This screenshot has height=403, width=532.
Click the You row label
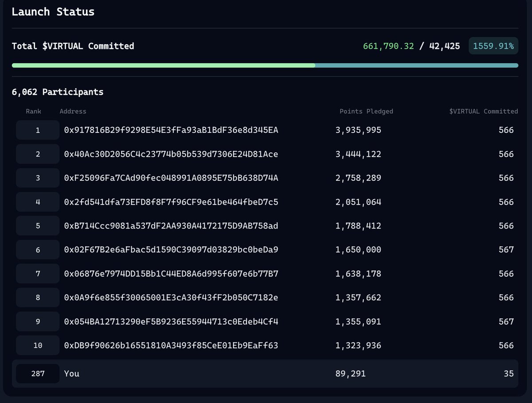tap(72, 373)
